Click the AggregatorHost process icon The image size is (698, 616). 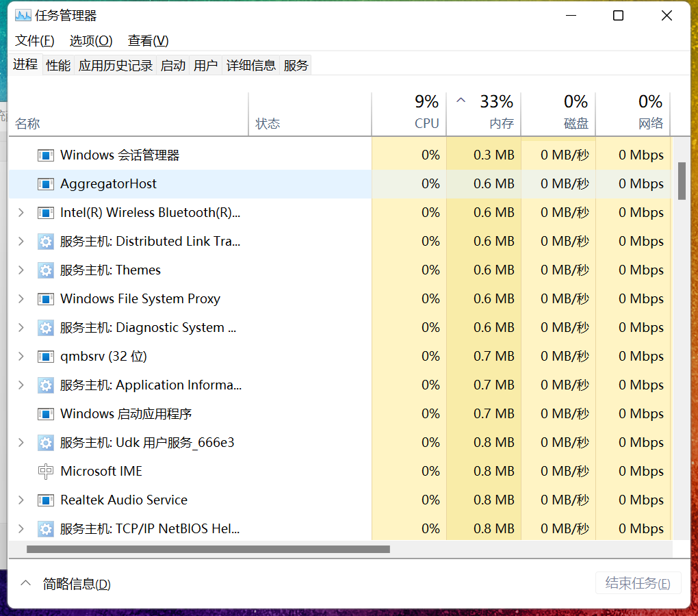[46, 184]
